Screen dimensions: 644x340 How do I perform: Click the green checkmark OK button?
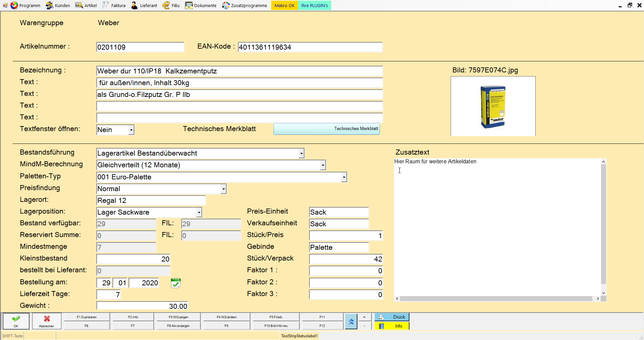pyautogui.click(x=16, y=321)
